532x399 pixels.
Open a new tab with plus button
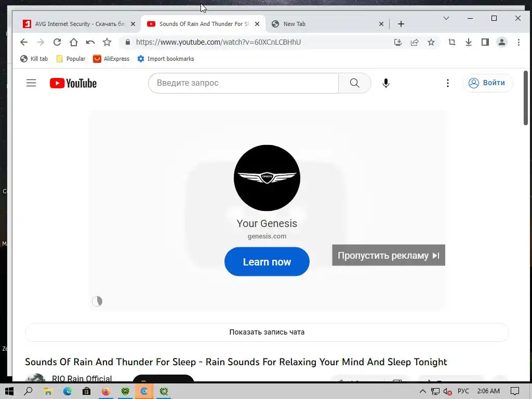point(401,24)
